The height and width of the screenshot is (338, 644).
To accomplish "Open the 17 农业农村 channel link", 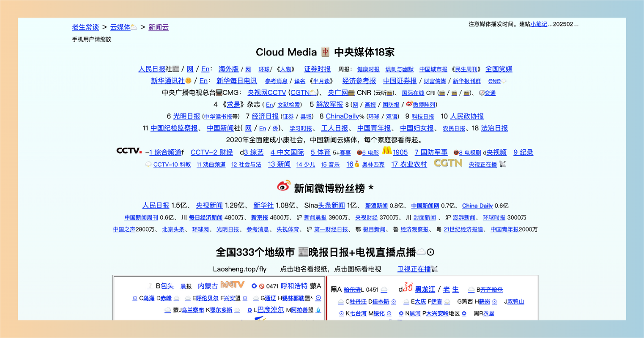I will click(409, 164).
